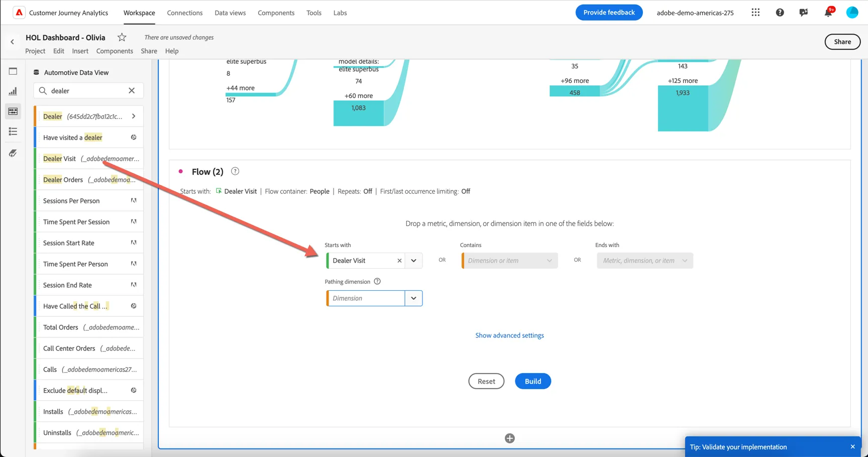Open the app switcher grid icon

pyautogui.click(x=755, y=13)
